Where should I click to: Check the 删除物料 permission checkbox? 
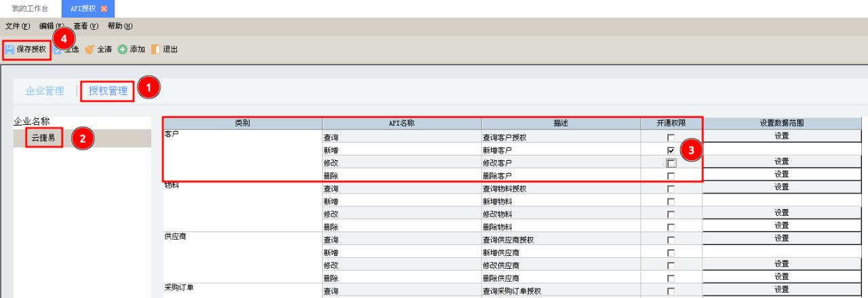click(x=671, y=227)
